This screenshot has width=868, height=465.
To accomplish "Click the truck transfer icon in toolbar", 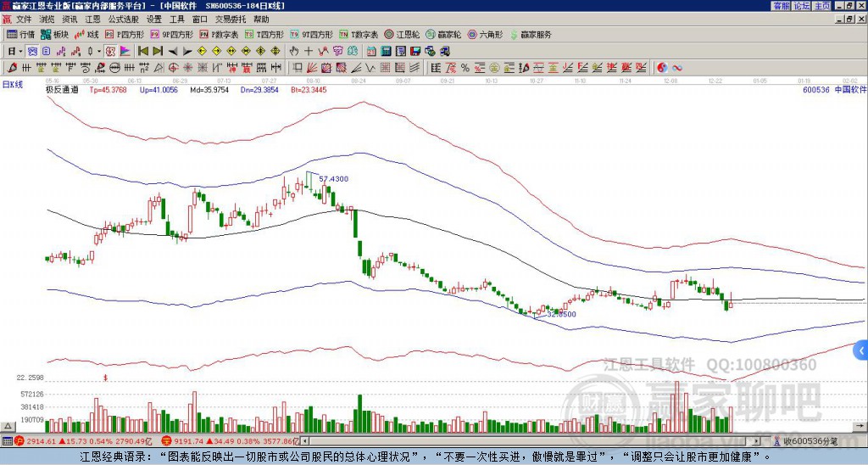I will 444,52.
